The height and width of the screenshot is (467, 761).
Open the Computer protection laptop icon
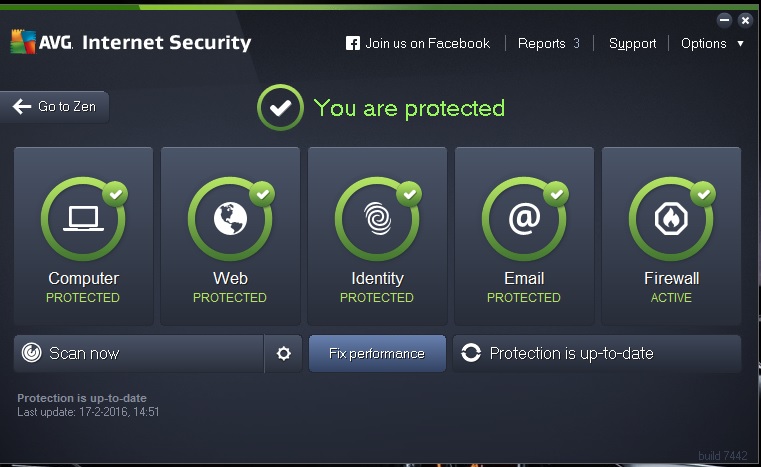pyautogui.click(x=83, y=218)
